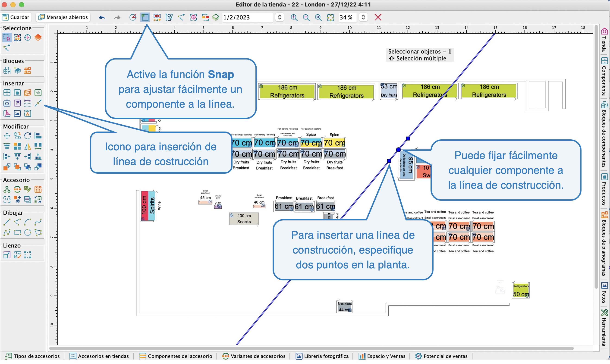Click Tipos de accesorios bottom button
The width and height of the screenshot is (610, 364).
(x=33, y=356)
